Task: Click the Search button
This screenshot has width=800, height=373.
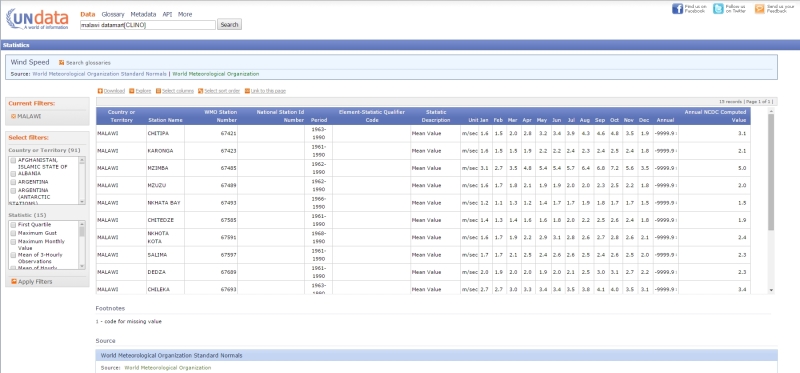Action: click(230, 24)
